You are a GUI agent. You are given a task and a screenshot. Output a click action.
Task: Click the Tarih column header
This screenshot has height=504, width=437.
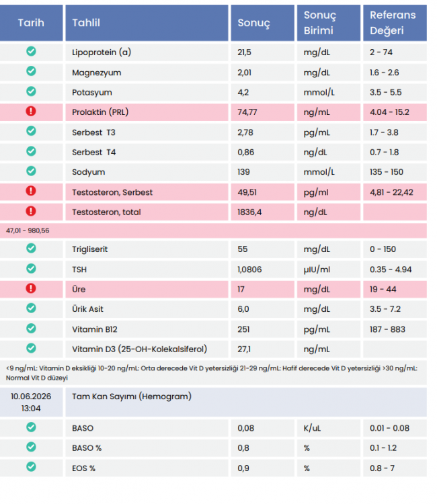31,23
